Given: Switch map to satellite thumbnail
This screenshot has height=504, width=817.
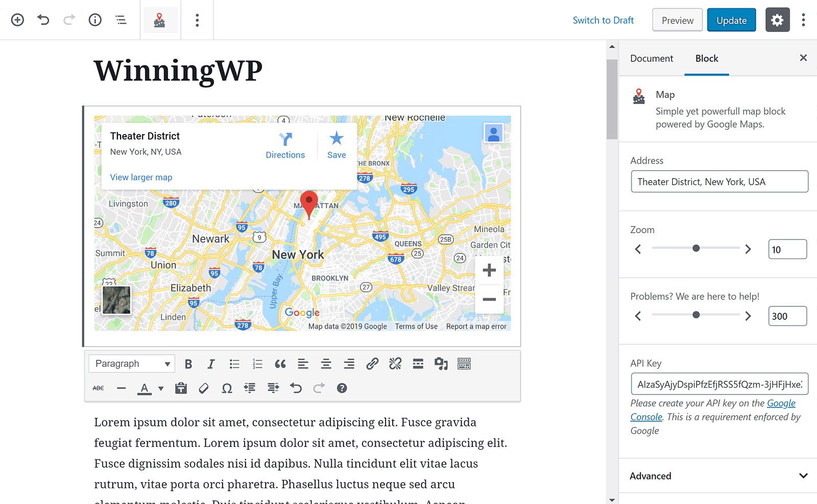Looking at the screenshot, I should pyautogui.click(x=116, y=299).
